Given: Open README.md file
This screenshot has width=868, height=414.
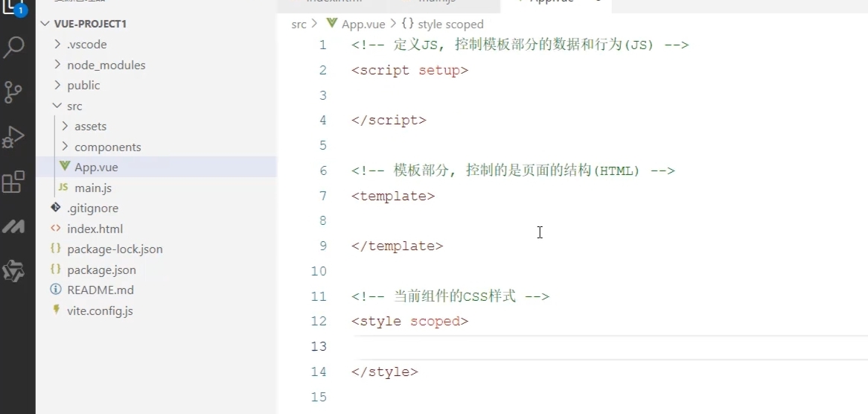Looking at the screenshot, I should point(100,290).
